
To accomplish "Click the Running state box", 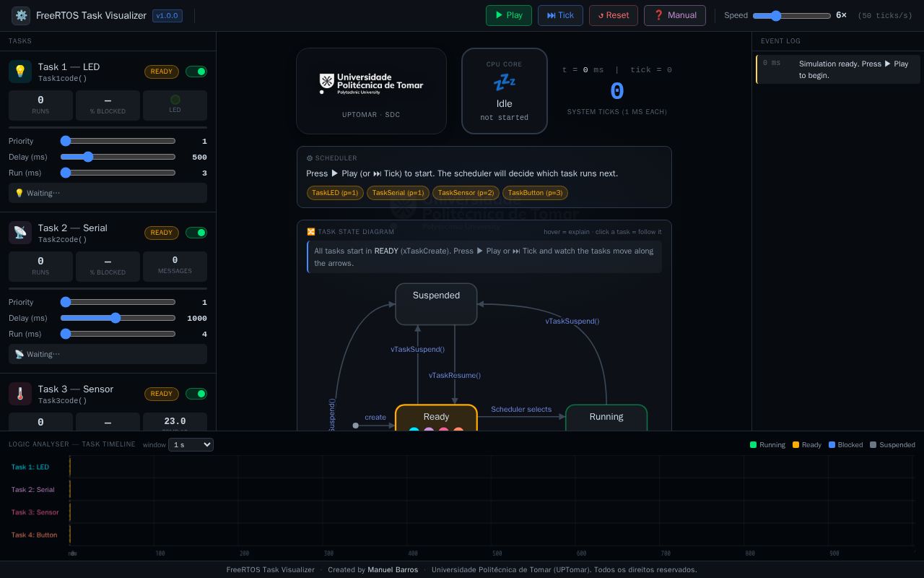I will (606, 418).
